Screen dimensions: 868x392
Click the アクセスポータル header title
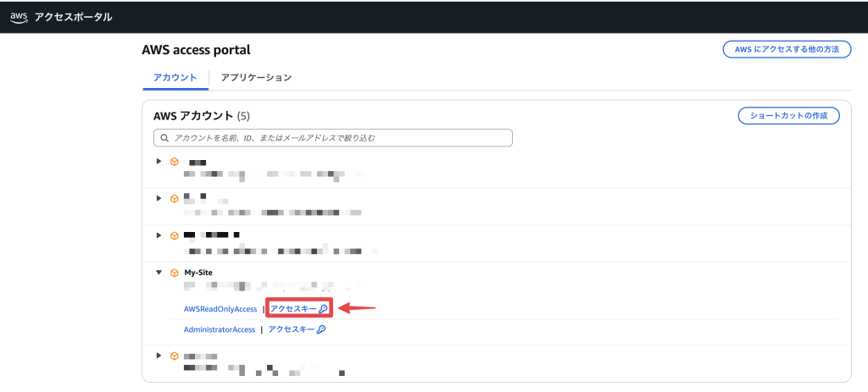point(73,17)
